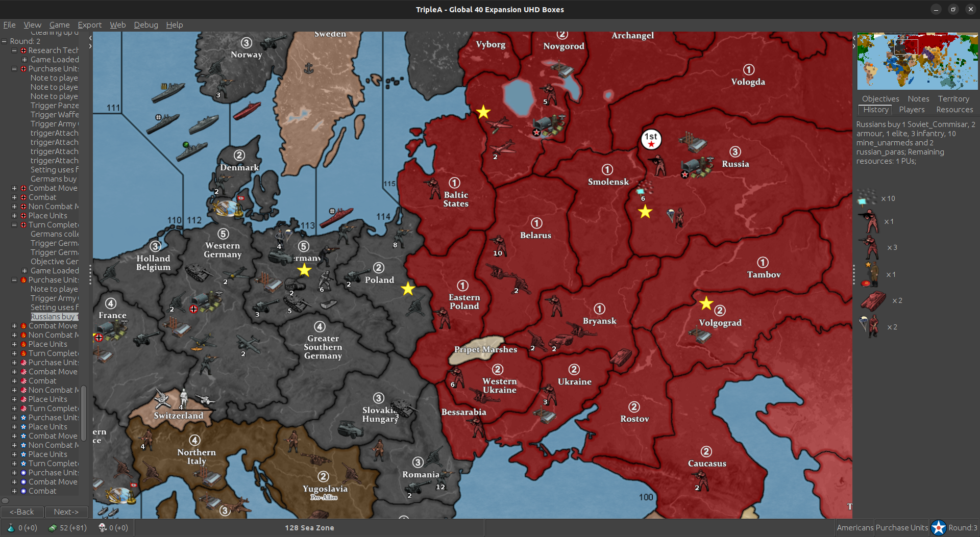Click the infantry unit icon marked x3

tap(869, 247)
